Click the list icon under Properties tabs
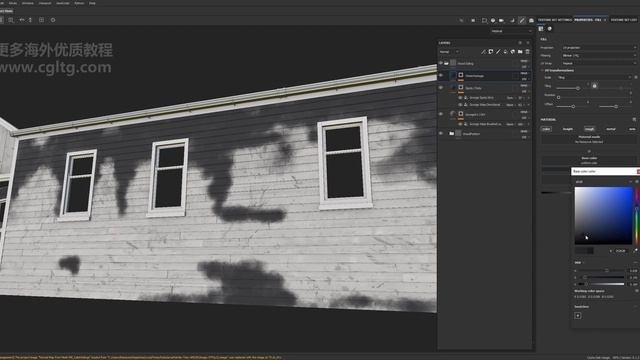This screenshot has width=640, height=360. pyautogui.click(x=541, y=29)
